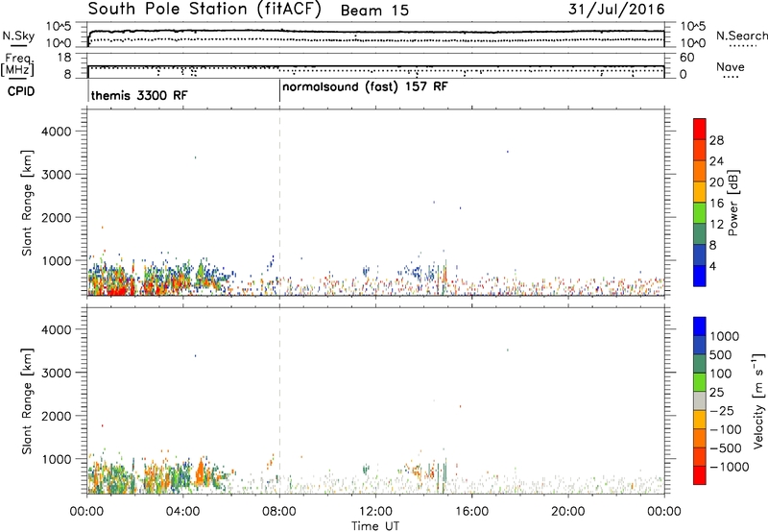Click the "3000" tick in the velocity panel
This screenshot has height=532, width=768.
pyautogui.click(x=57, y=373)
